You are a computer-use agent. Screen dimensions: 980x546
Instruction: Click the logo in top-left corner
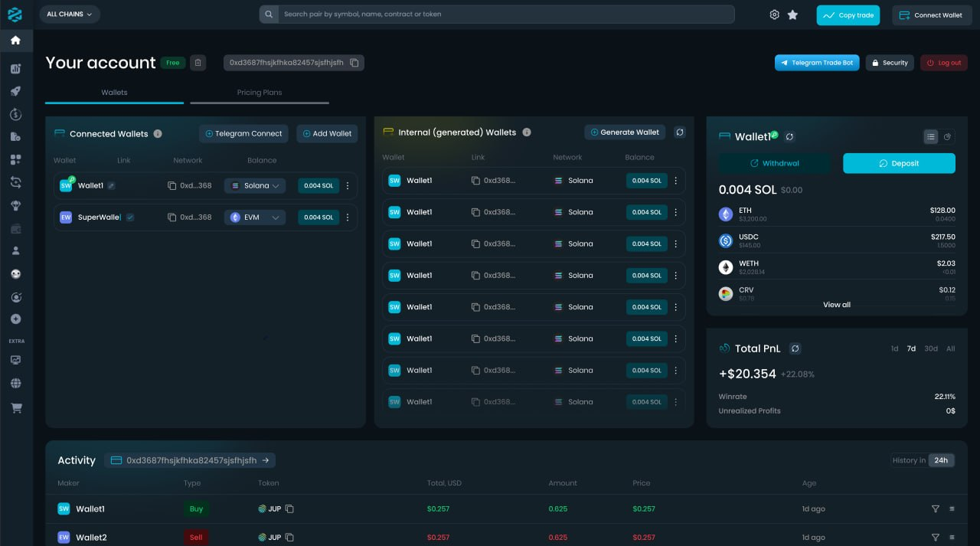point(15,15)
